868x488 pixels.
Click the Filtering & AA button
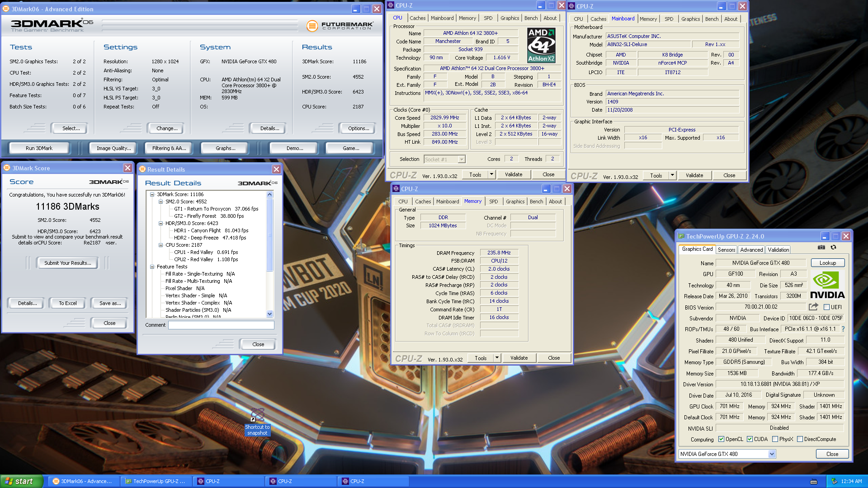tap(169, 148)
